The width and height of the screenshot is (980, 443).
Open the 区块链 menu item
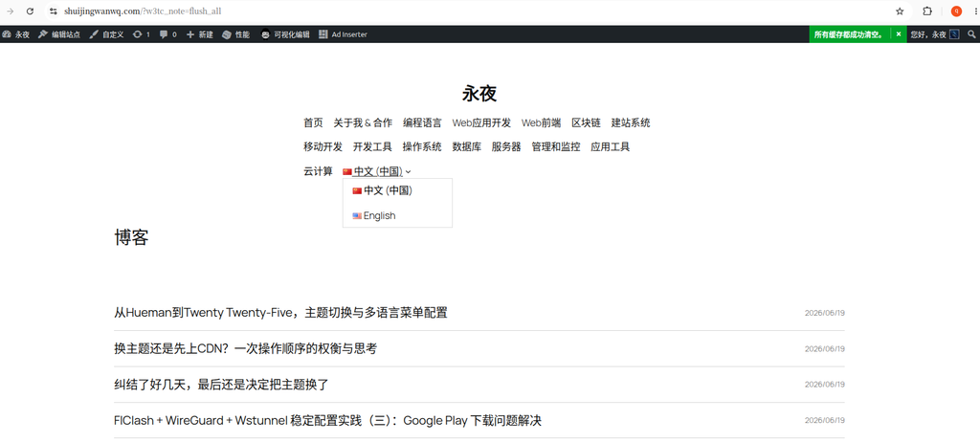pos(587,122)
